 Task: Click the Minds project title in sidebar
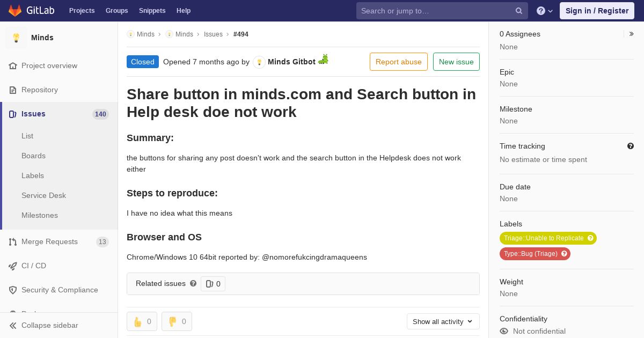[x=42, y=38]
